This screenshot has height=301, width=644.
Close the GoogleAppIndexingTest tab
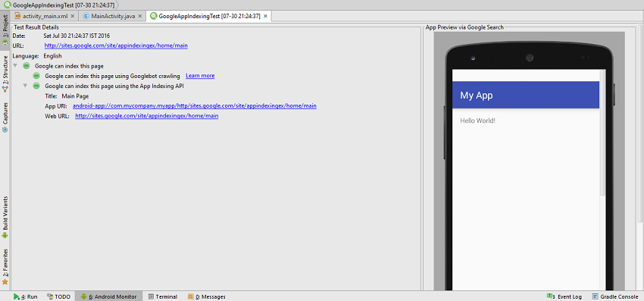pos(265,16)
